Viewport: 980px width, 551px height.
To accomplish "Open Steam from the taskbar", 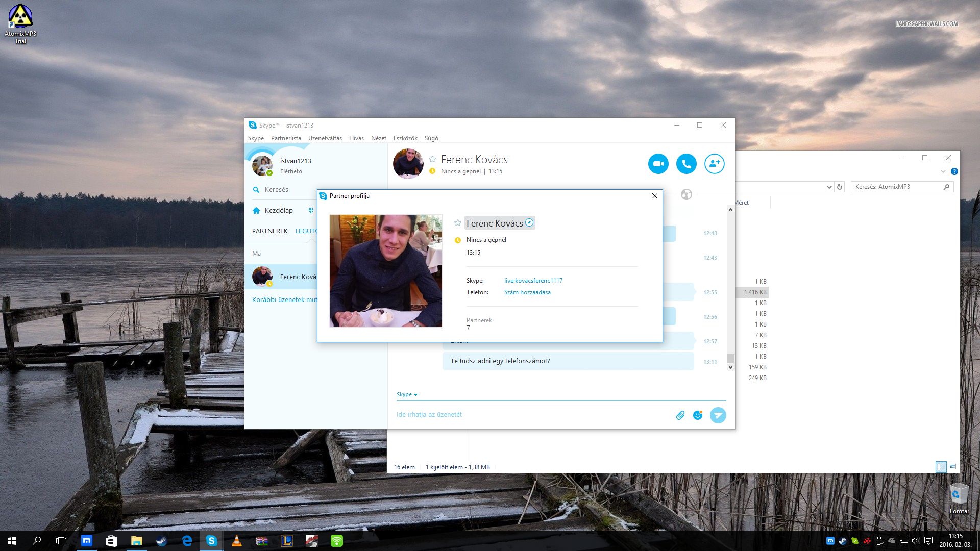I will click(162, 541).
